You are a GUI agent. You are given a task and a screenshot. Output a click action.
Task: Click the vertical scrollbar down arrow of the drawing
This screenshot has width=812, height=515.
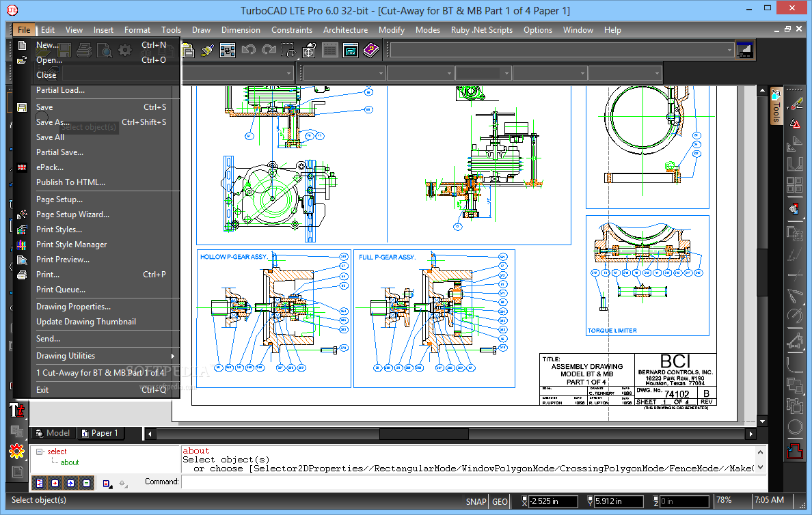[x=762, y=421]
